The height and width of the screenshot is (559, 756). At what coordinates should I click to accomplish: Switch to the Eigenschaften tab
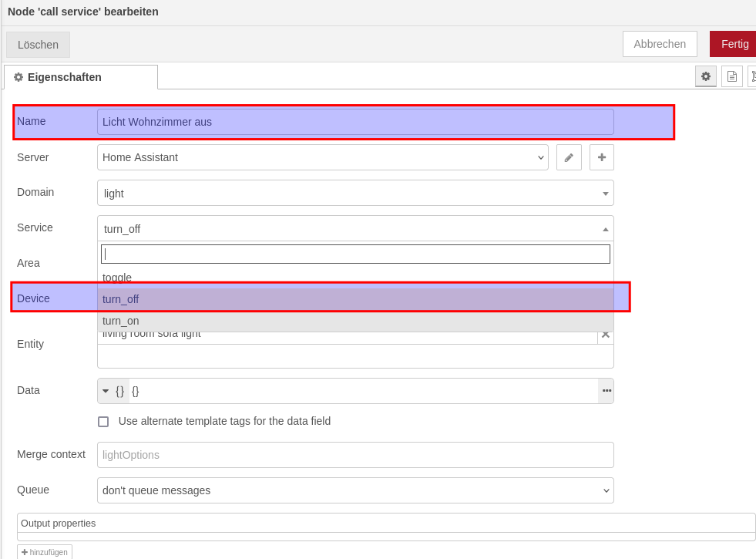point(81,77)
